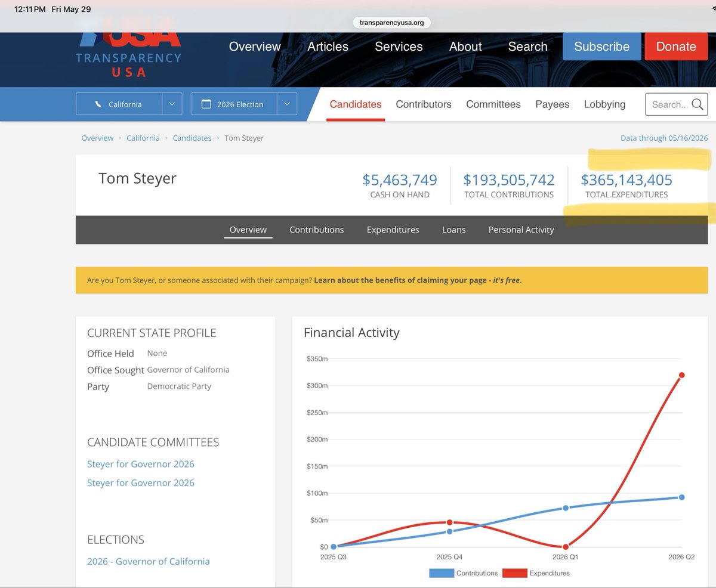Click the transparencyusa.org address bar
Image resolution: width=716 pixels, height=588 pixels.
tap(392, 23)
